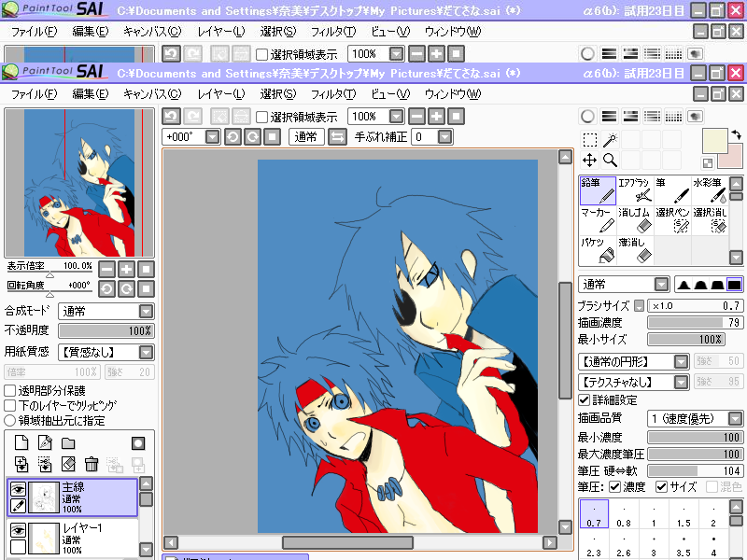Open フィルタ menu in front window
Image resolution: width=747 pixels, height=560 pixels.
pos(333,94)
